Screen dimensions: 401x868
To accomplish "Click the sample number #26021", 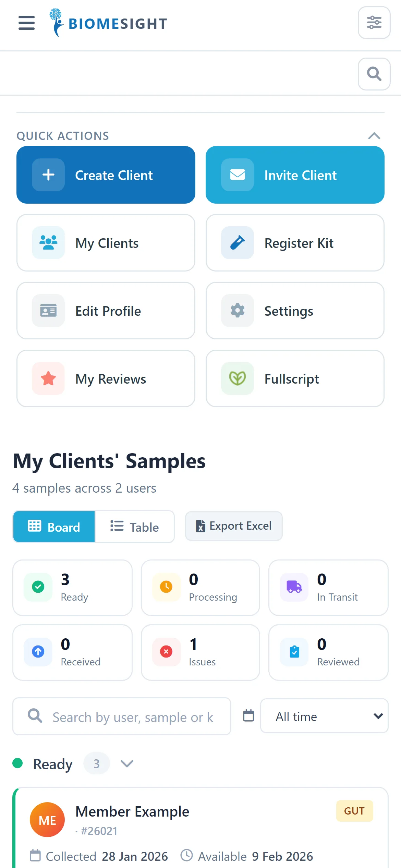I will tap(99, 831).
